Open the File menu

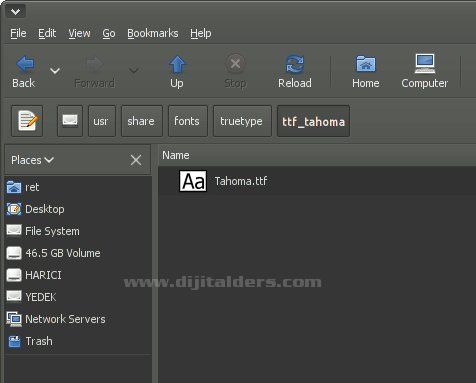click(18, 33)
